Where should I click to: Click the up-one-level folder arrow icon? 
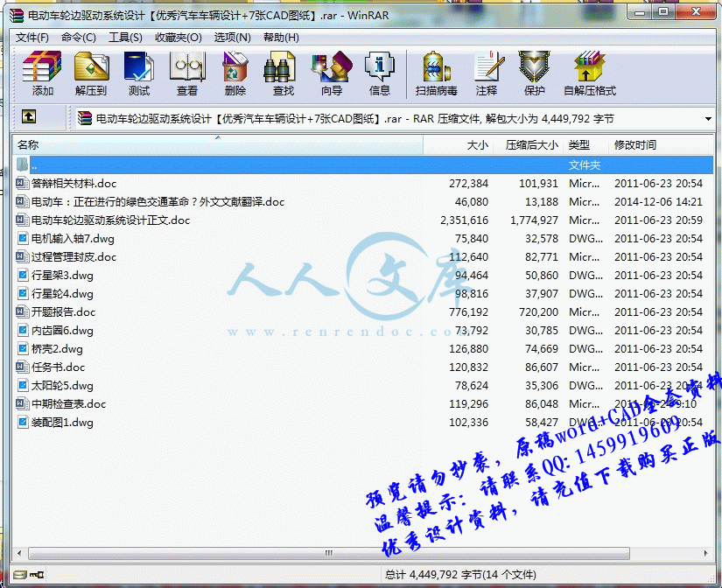click(29, 117)
